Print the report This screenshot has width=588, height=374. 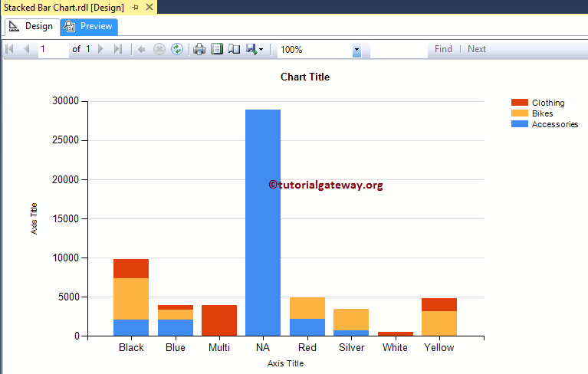(x=199, y=49)
